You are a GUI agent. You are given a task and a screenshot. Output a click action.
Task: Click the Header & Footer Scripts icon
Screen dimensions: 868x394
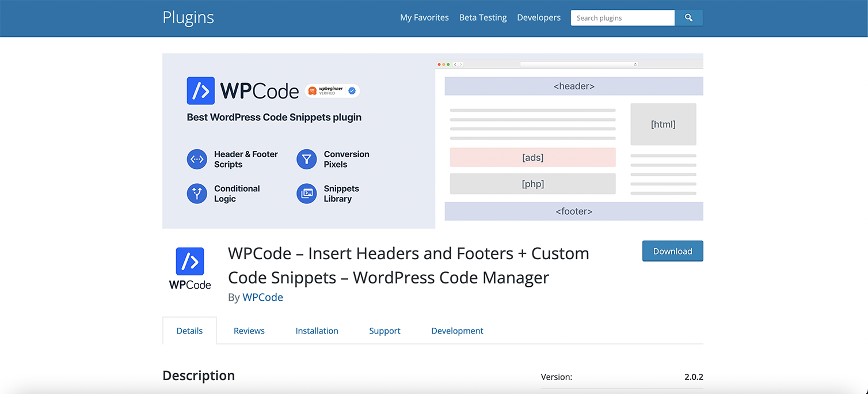click(x=197, y=159)
